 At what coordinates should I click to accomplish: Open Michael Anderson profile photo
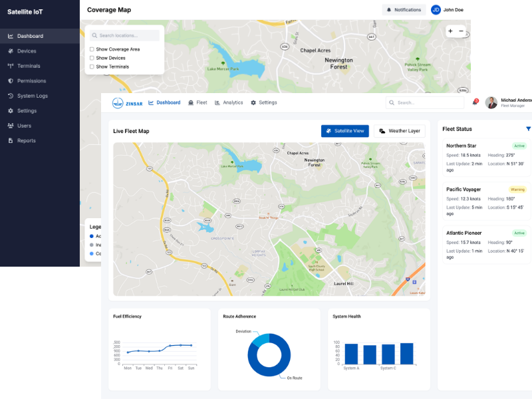click(491, 102)
